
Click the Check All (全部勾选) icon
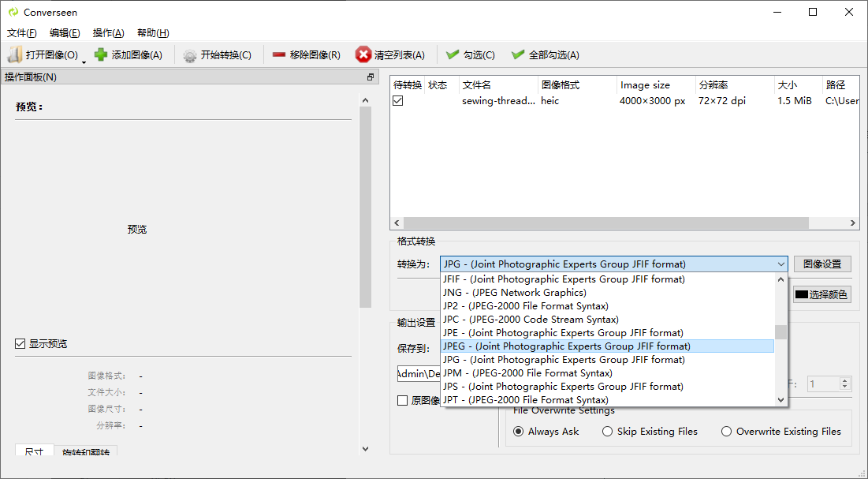(518, 54)
